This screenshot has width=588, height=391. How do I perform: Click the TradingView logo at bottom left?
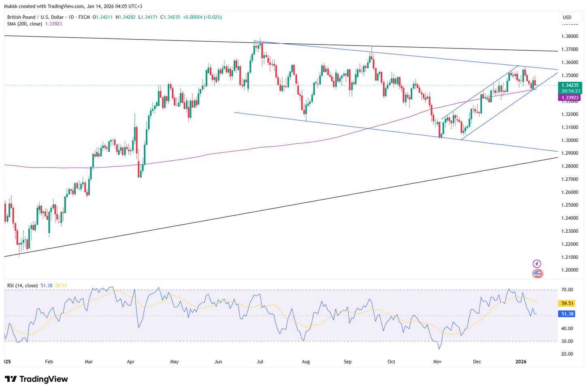(x=36, y=379)
